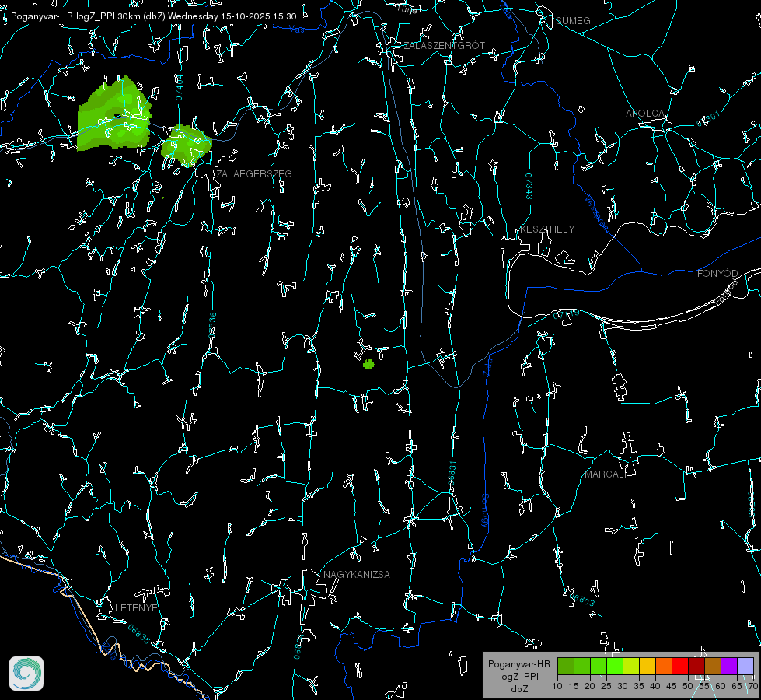The height and width of the screenshot is (700, 761).
Task: Pick the 60-65 dBZ purple swatch
Action: coord(729,666)
